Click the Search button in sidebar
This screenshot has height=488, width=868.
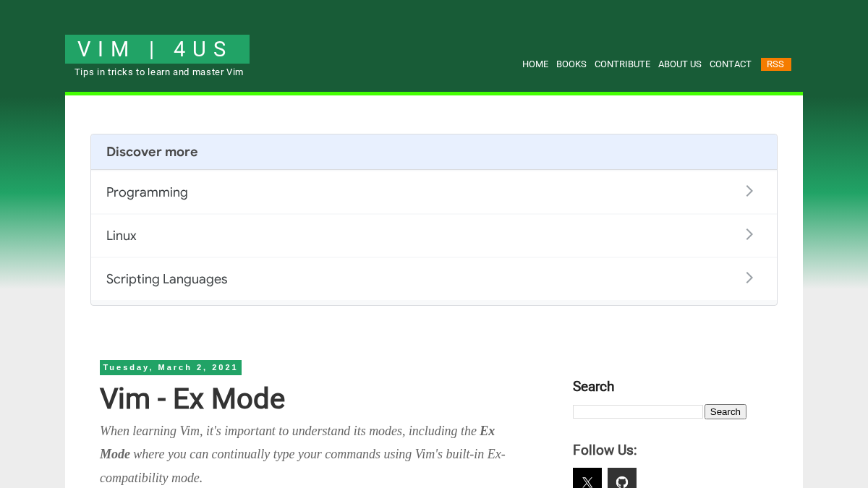(726, 411)
